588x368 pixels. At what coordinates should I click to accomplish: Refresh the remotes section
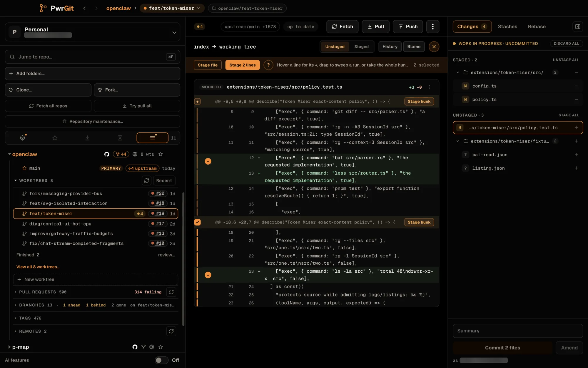pyautogui.click(x=171, y=331)
